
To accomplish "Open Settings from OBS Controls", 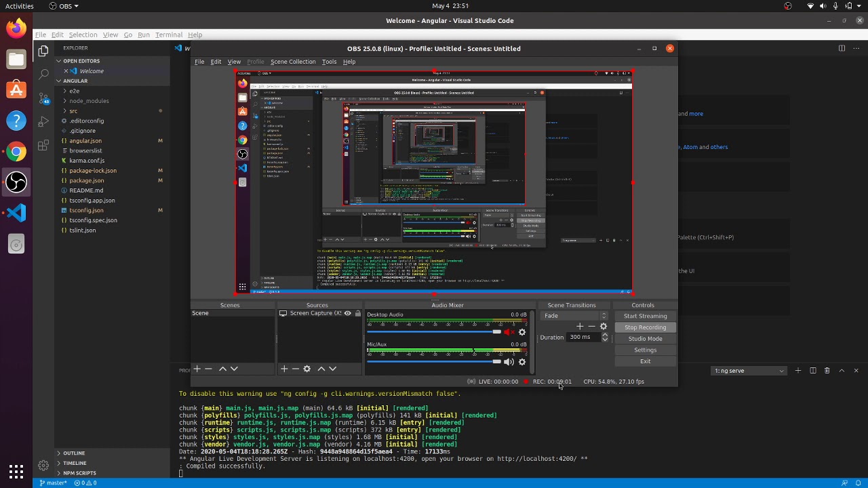I will pos(645,350).
